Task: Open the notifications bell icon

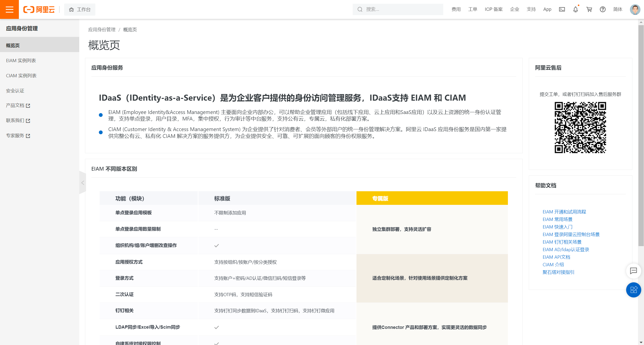Action: tap(576, 9)
